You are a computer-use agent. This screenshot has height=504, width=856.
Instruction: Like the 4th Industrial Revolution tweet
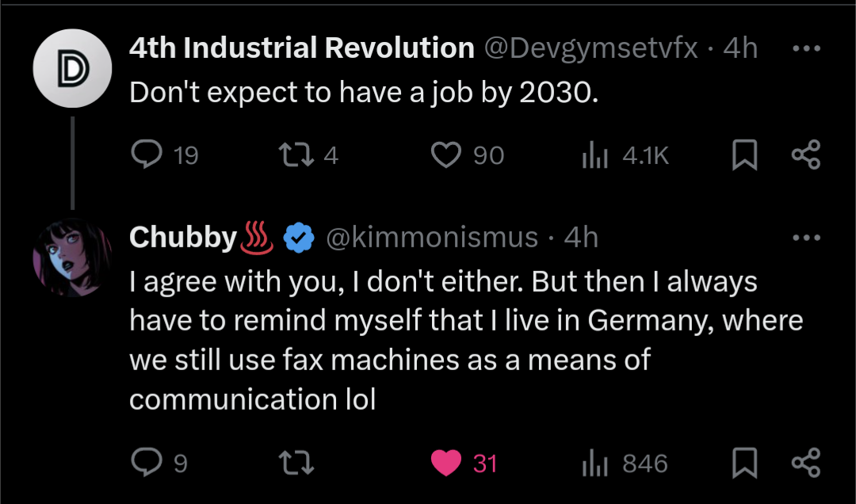point(446,155)
